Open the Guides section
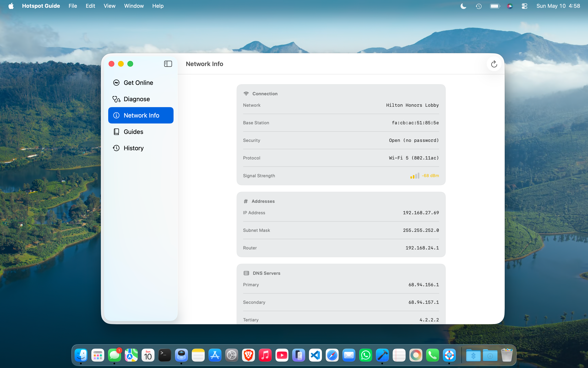The width and height of the screenshot is (588, 368). [141, 132]
